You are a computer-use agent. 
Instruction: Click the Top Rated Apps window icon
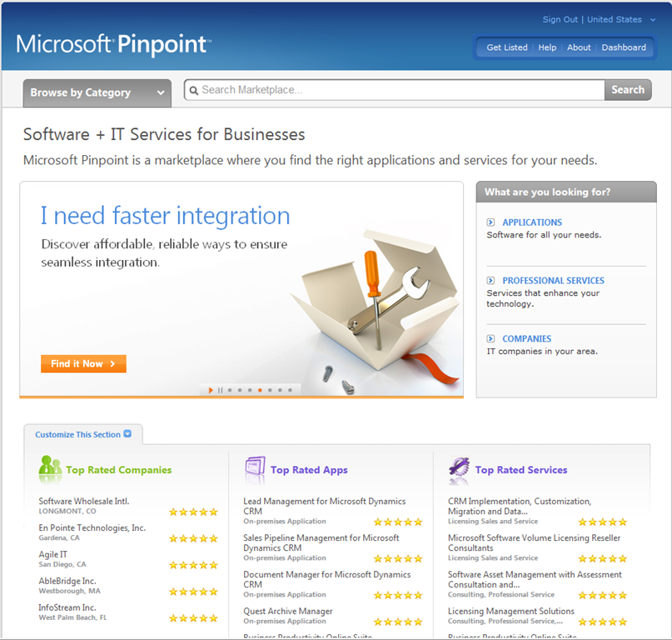click(x=255, y=468)
